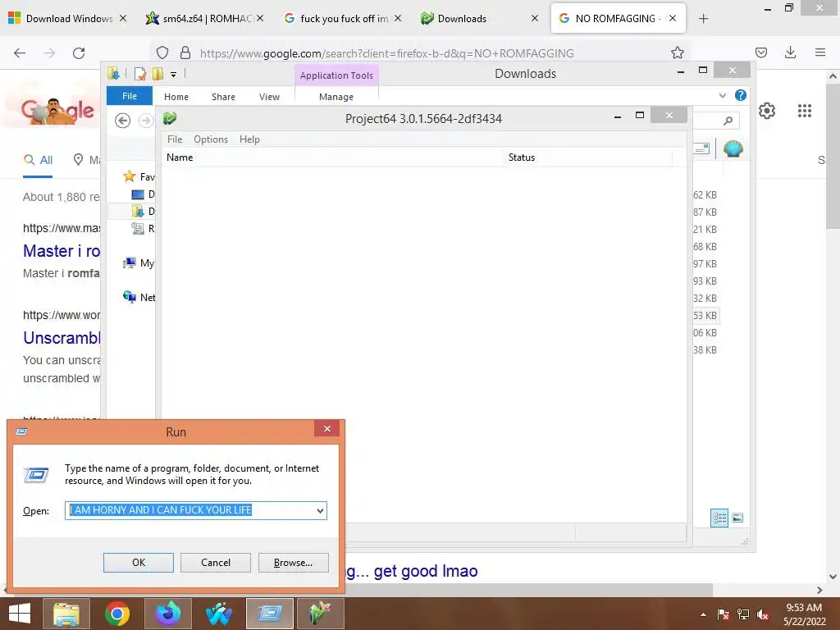Image resolution: width=840 pixels, height=630 pixels.
Task: Close the 'fuck you fuck off' tab
Action: tap(398, 18)
